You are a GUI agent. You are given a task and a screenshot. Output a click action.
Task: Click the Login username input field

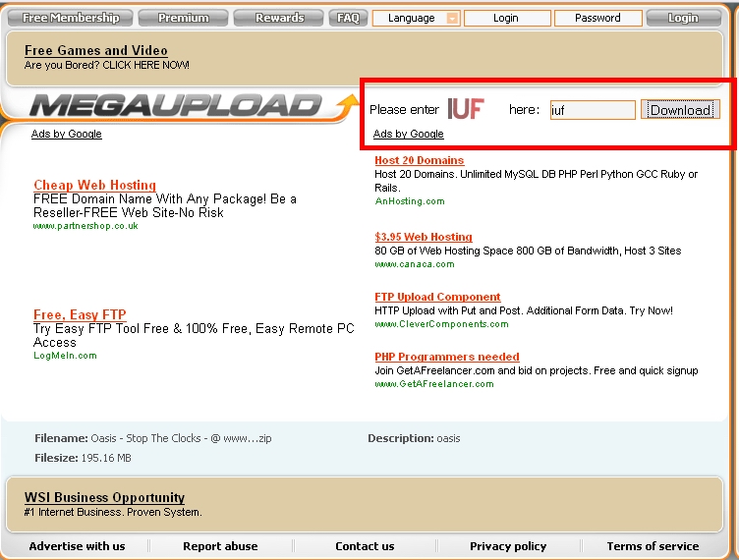[x=507, y=18]
